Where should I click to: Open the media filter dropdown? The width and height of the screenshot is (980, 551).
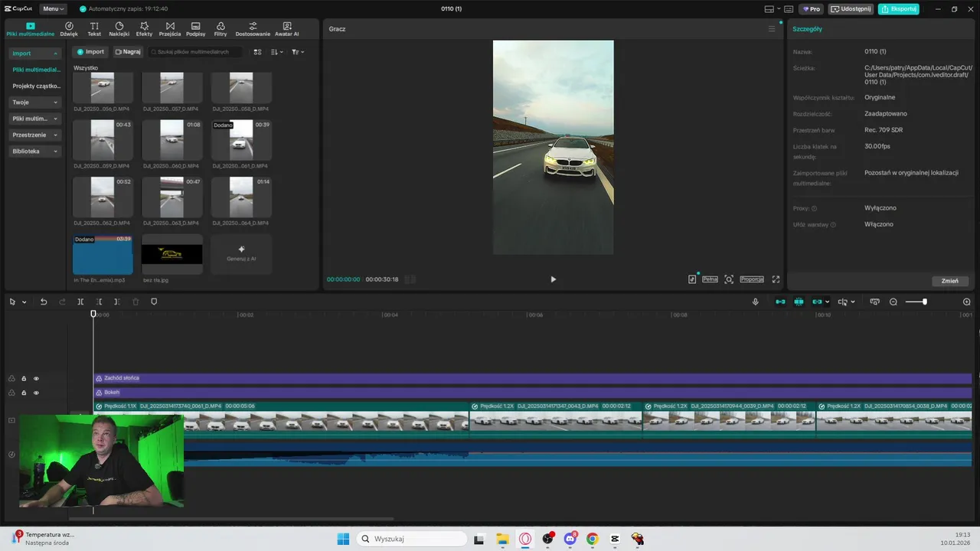298,52
